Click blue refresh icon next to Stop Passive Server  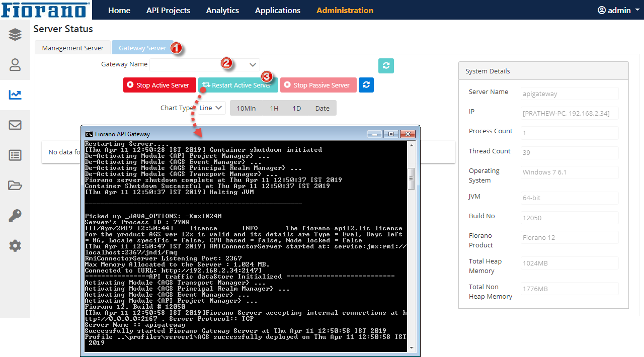point(366,85)
